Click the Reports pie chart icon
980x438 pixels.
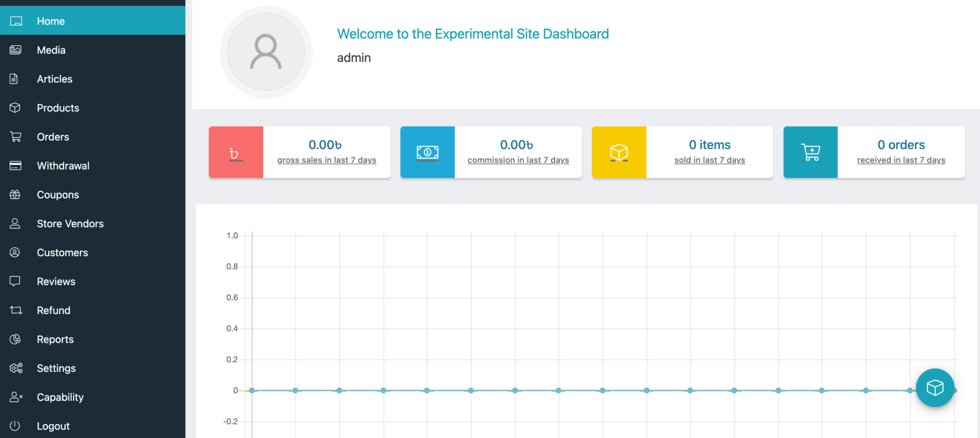[15, 339]
